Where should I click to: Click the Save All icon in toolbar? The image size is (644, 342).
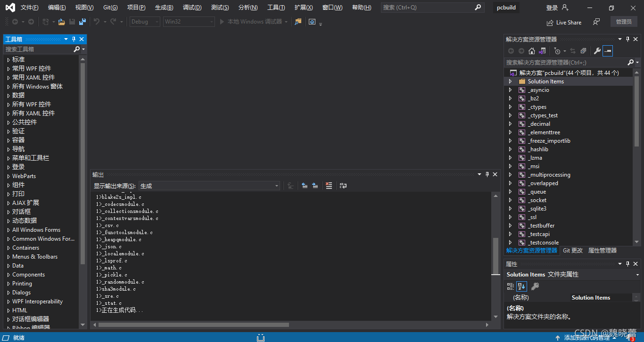coord(81,21)
